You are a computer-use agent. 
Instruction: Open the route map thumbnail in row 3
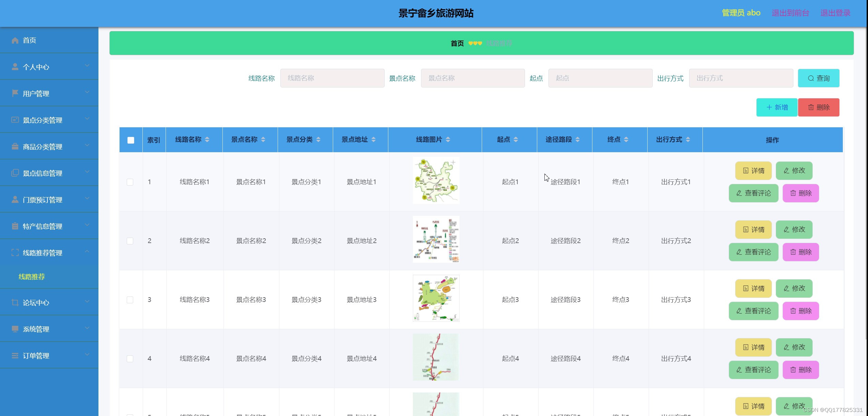[436, 298]
